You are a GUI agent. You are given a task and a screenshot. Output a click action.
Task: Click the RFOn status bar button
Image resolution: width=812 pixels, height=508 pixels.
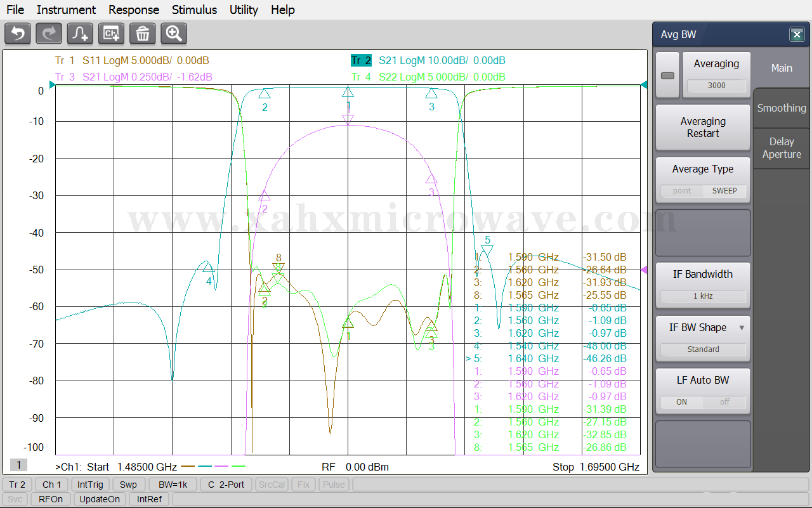point(51,499)
